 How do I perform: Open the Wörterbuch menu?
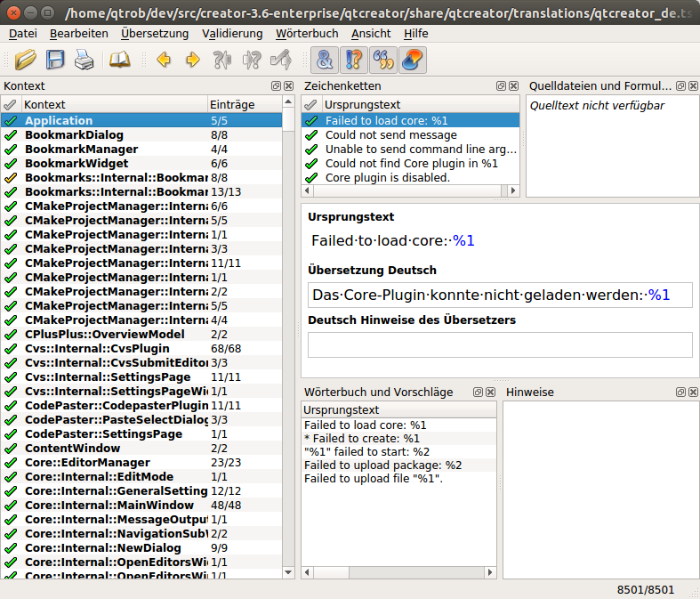tap(307, 34)
